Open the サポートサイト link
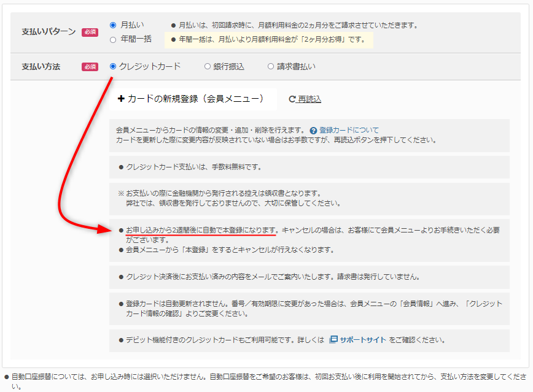 tap(363, 339)
